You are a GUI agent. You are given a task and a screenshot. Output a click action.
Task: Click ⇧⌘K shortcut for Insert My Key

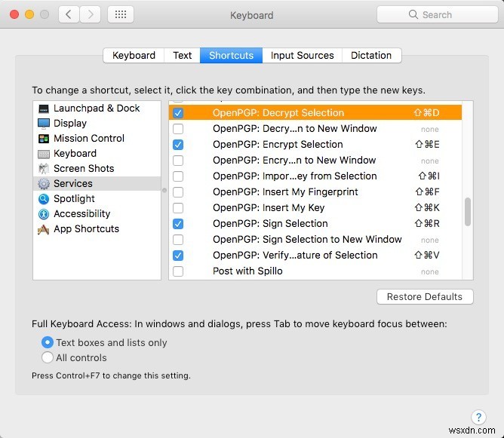point(427,208)
